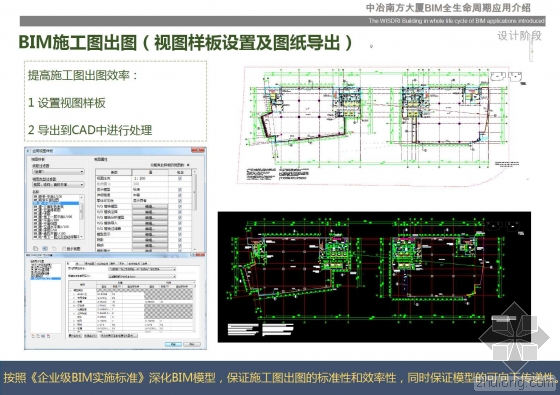Click Edit button for V/G annotation overrides
The width and height of the screenshot is (560, 395).
coord(150,212)
